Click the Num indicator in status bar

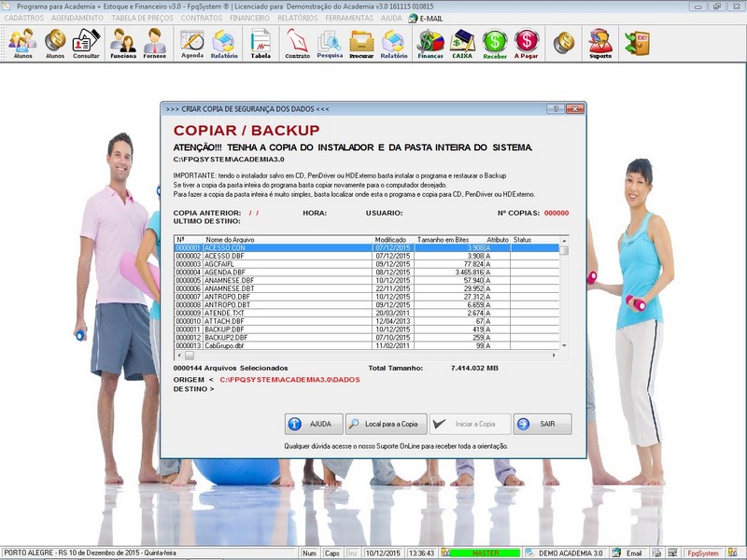pyautogui.click(x=310, y=553)
